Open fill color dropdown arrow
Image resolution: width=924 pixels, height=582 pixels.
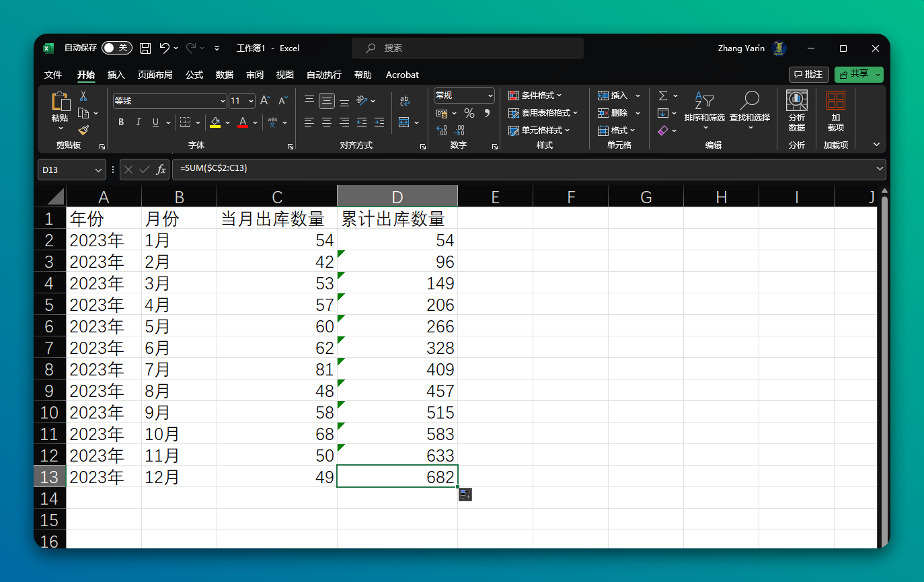click(227, 122)
